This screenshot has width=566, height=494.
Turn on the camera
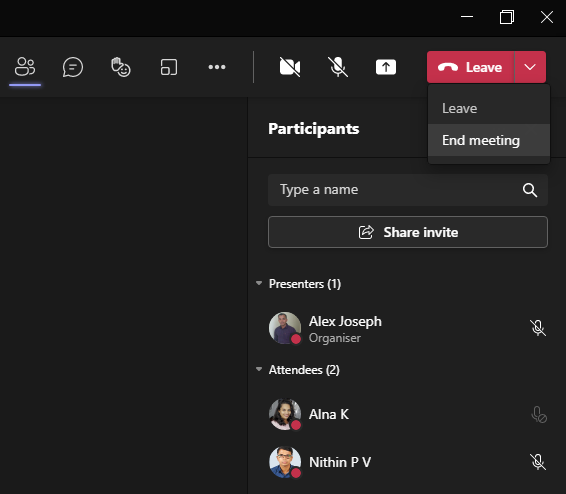coord(290,67)
